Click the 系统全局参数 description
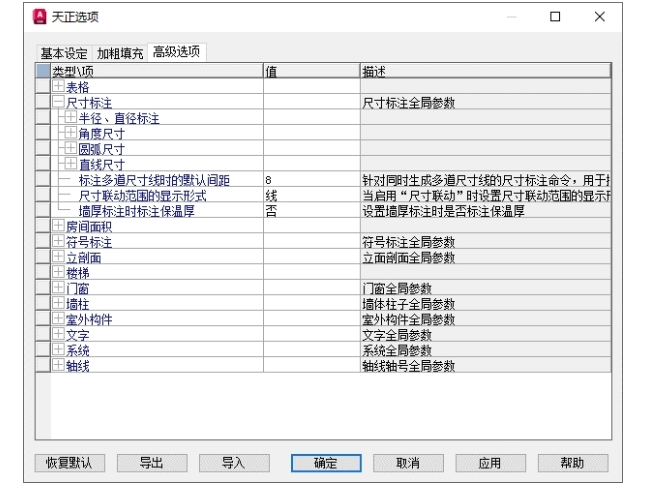The width and height of the screenshot is (652, 489). 397,350
